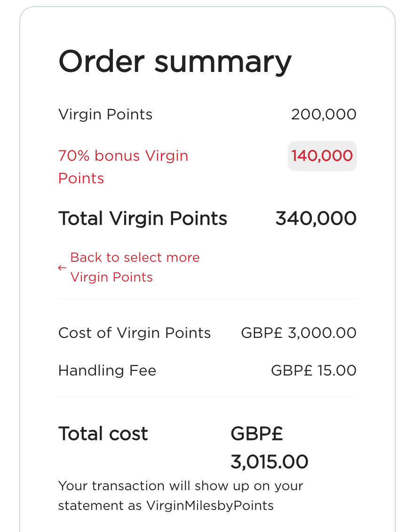Click the VirginMilesbyPoints statement name text
Image resolution: width=413 pixels, height=532 pixels.
point(210,506)
